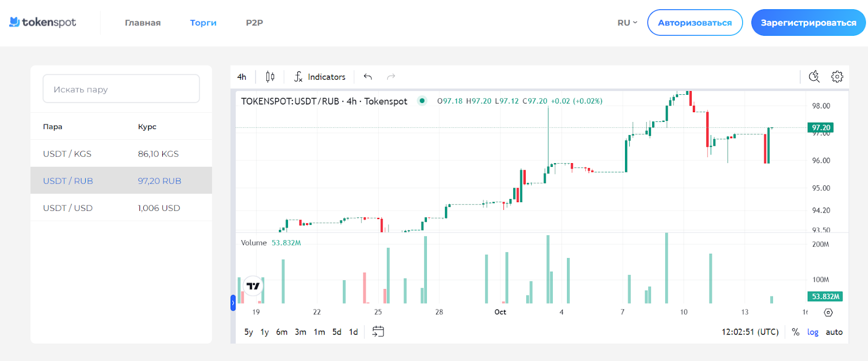The height and width of the screenshot is (361, 868).
Task: Redo chart action arrow
Action: pos(391,77)
